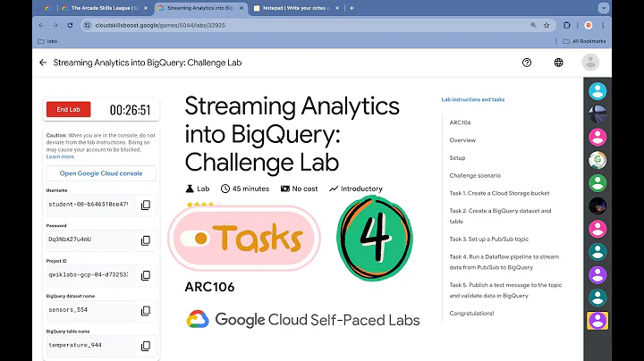
Task: Click Learn more link
Action: coord(61,156)
